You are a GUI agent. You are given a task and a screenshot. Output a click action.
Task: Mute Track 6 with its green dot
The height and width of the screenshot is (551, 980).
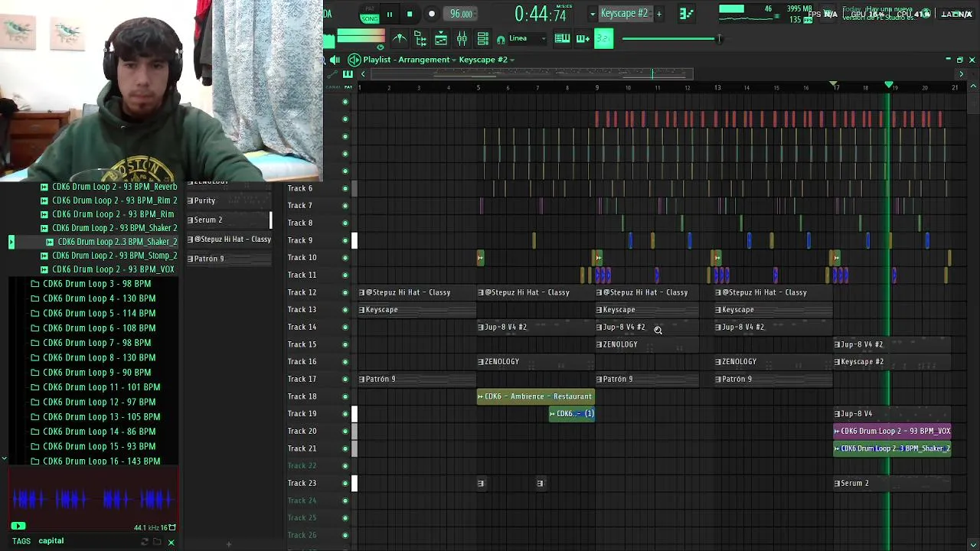(345, 188)
